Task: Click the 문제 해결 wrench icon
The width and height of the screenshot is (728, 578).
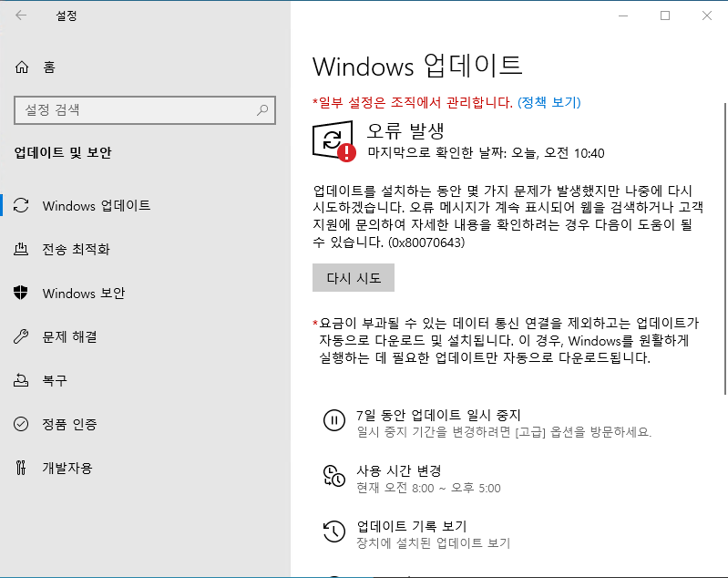Action: point(21,336)
